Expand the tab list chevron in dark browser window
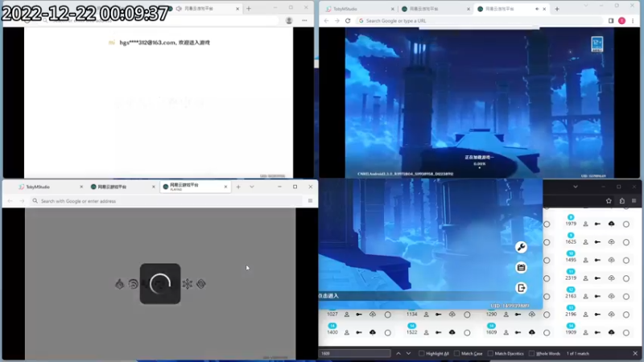 [576, 187]
